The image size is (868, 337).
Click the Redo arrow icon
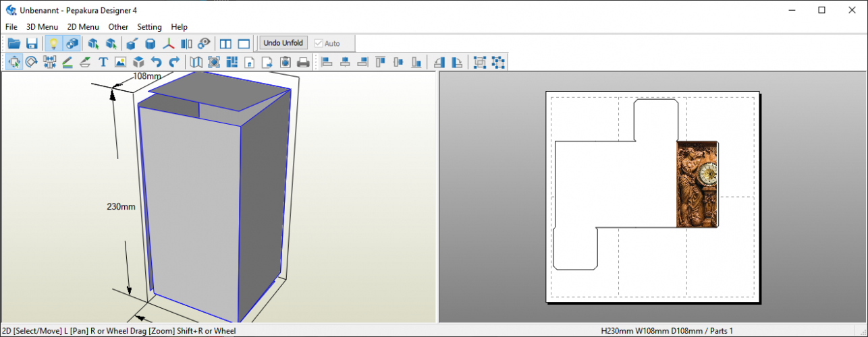[x=173, y=62]
